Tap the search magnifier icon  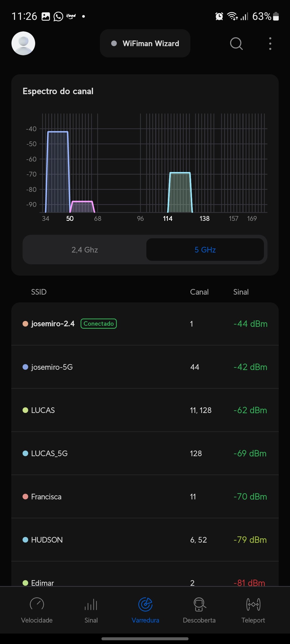tap(236, 43)
